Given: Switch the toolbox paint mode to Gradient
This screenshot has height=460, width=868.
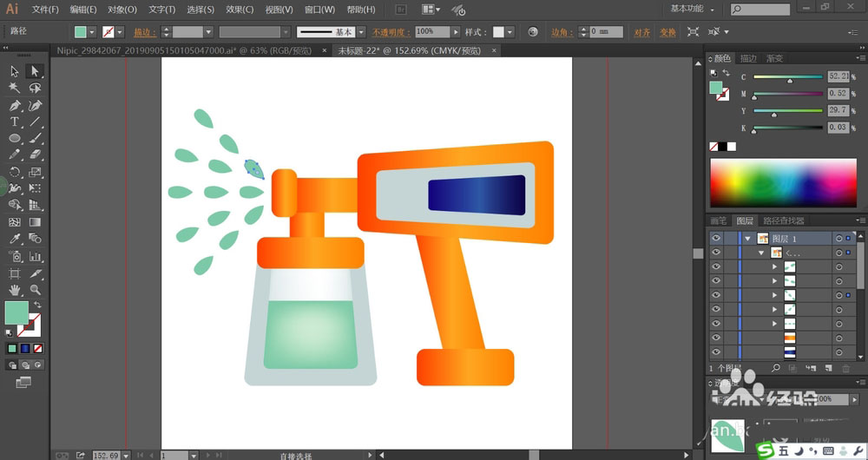Looking at the screenshot, I should point(25,349).
